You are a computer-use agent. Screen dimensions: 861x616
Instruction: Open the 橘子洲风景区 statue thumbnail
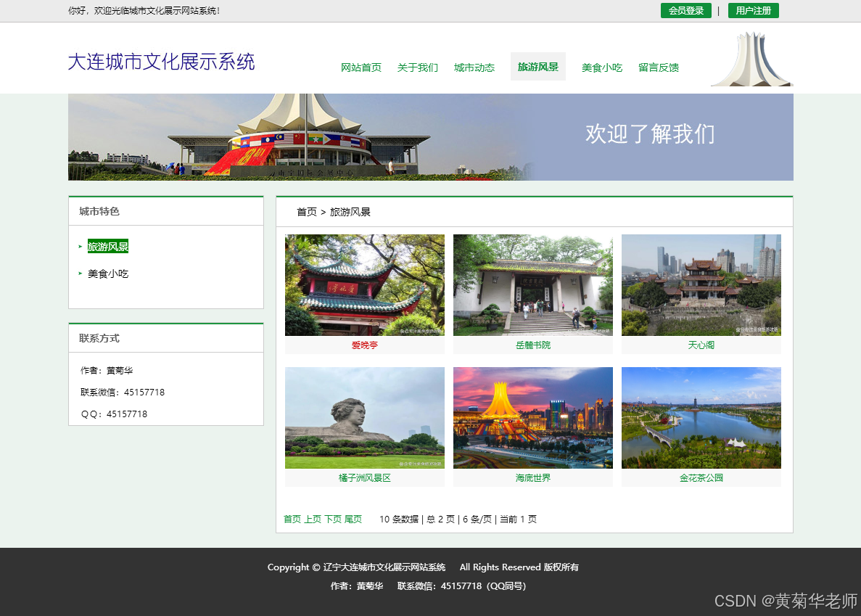coord(365,418)
